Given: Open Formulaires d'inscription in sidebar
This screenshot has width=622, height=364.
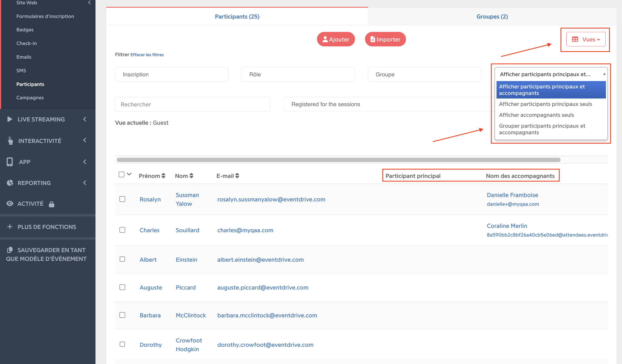Looking at the screenshot, I should (45, 16).
